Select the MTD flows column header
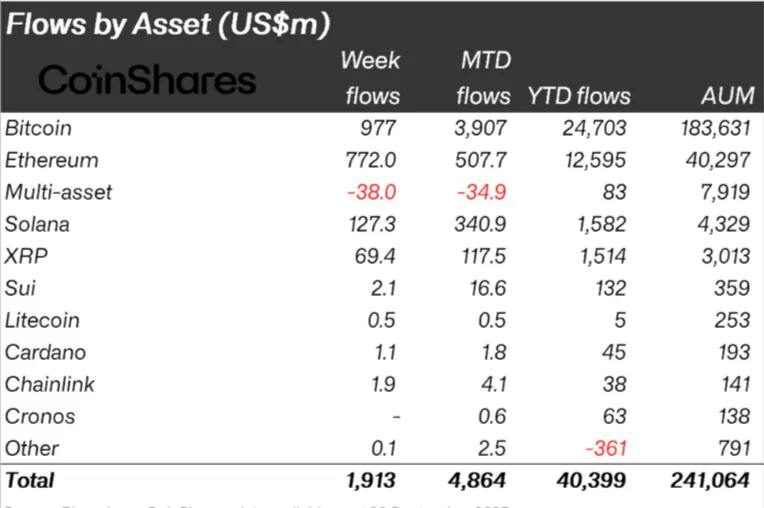Screen dimensions: 764x508 point(483,78)
